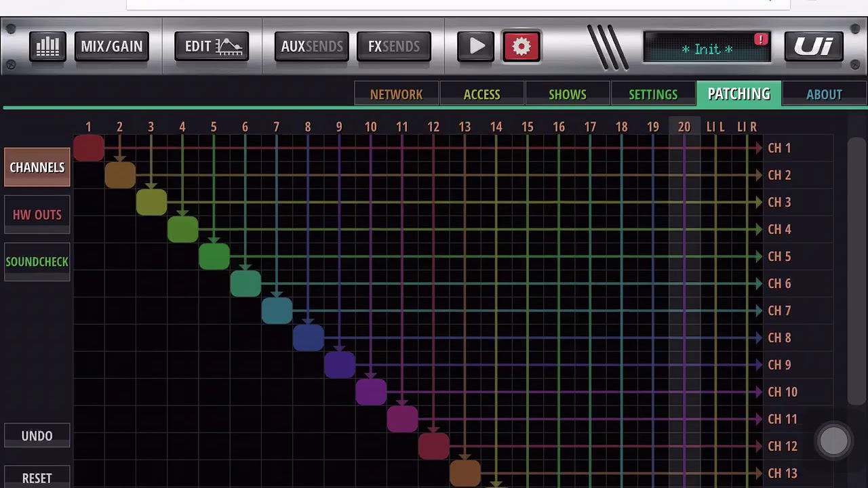This screenshot has height=488, width=868.
Task: Switch to AUX SENDS view
Action: point(312,46)
